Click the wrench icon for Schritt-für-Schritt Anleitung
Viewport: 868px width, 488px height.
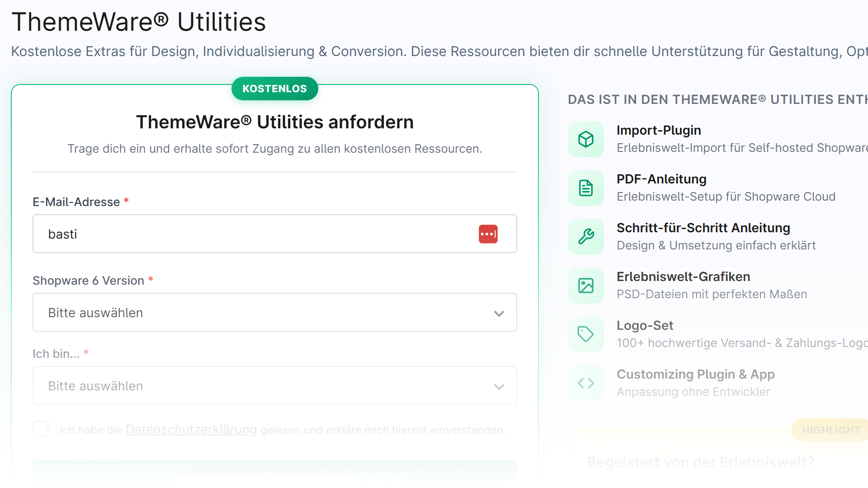(586, 237)
